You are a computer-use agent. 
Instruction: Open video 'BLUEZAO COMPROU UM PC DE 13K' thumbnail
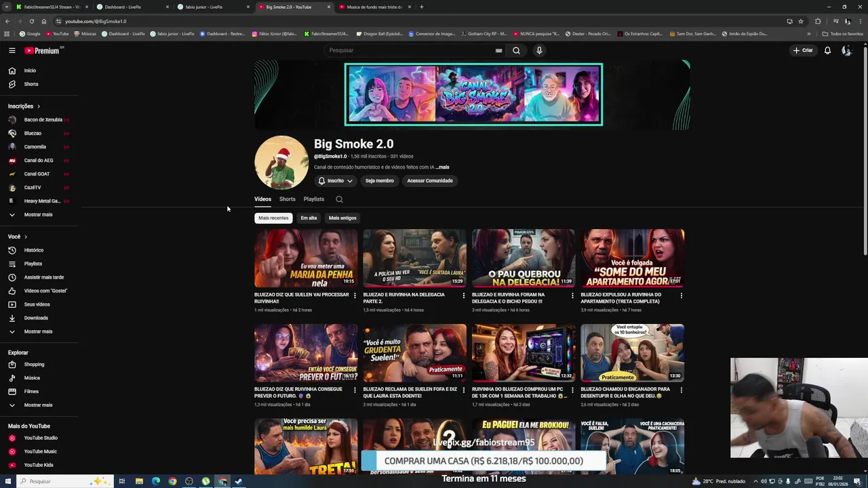click(524, 352)
